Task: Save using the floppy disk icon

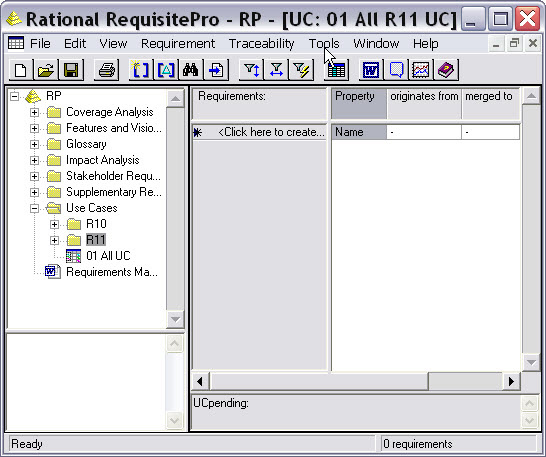Action: coord(71,70)
